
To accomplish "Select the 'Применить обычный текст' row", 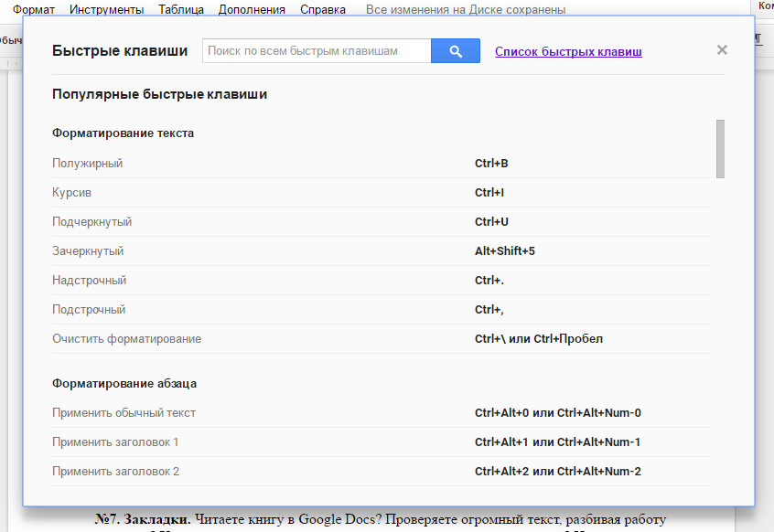I will 382,412.
